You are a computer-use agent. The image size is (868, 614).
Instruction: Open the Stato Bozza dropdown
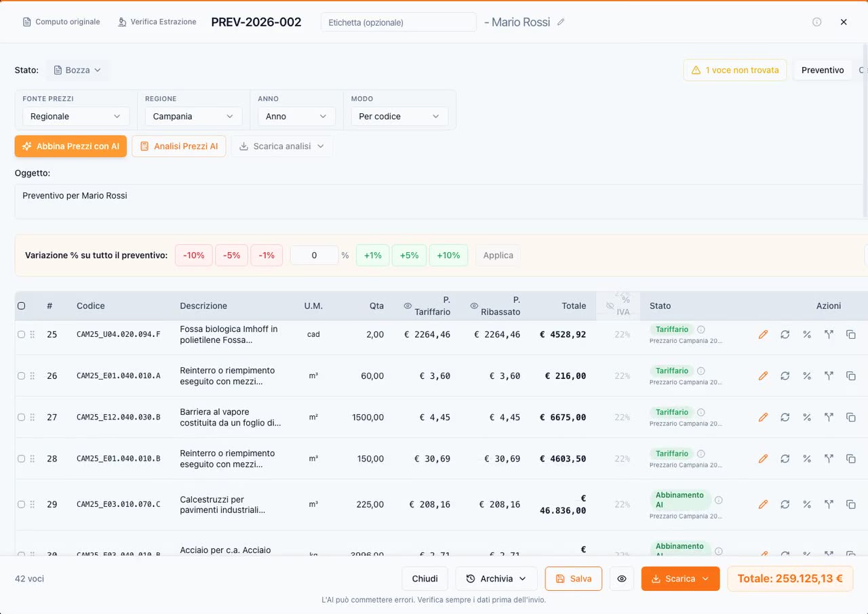tap(77, 70)
